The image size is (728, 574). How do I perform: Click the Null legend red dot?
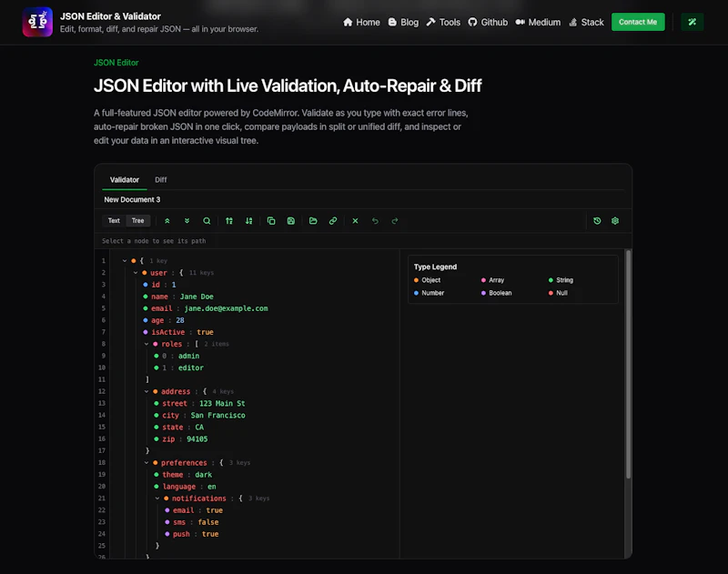551,293
